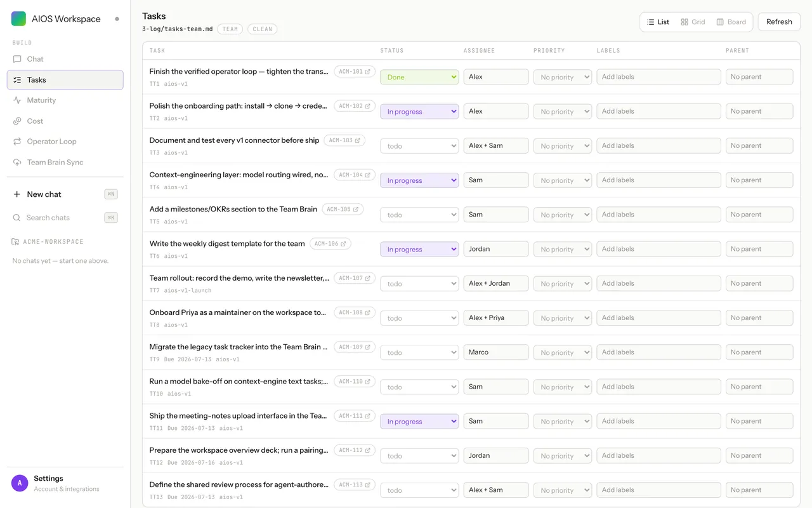
Task: Open status dropdown for ACM-111
Action: (419, 421)
